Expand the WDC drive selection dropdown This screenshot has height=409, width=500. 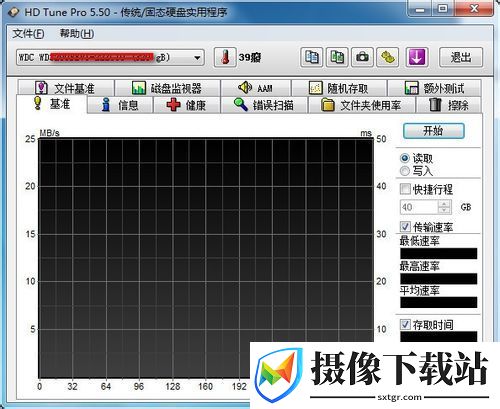[197, 58]
